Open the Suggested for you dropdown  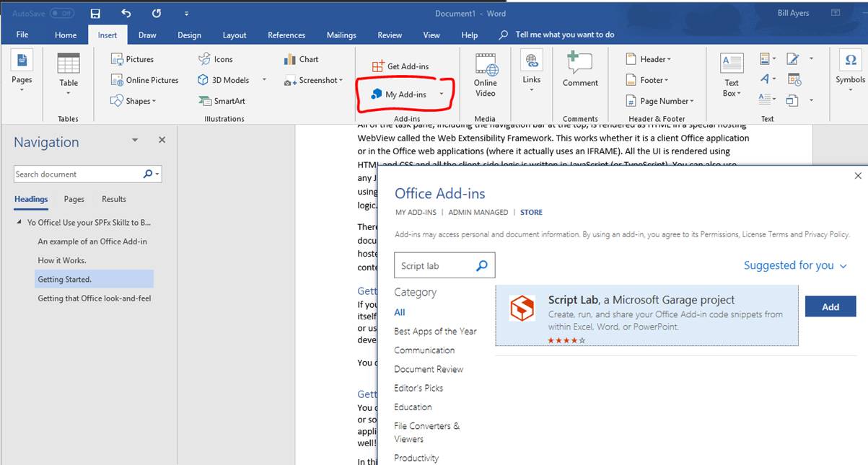[795, 265]
